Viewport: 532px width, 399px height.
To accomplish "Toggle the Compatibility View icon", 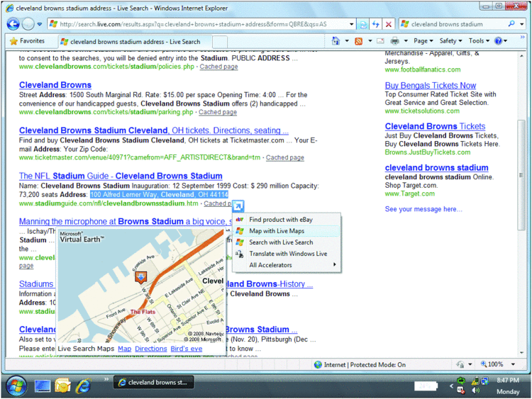I will pyautogui.click(x=363, y=24).
